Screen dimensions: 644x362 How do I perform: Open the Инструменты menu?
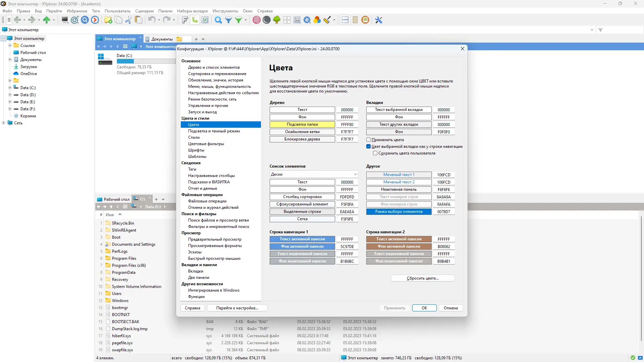pyautogui.click(x=225, y=11)
